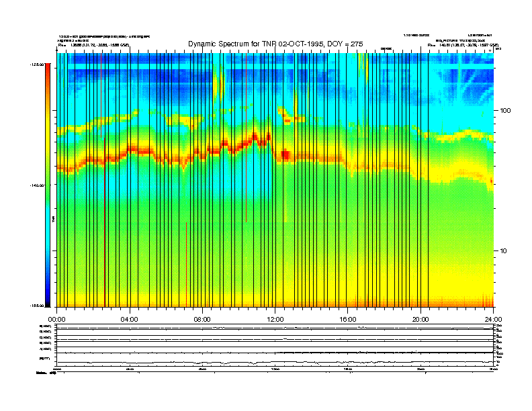Click the '00:00' time axis label

56,320
